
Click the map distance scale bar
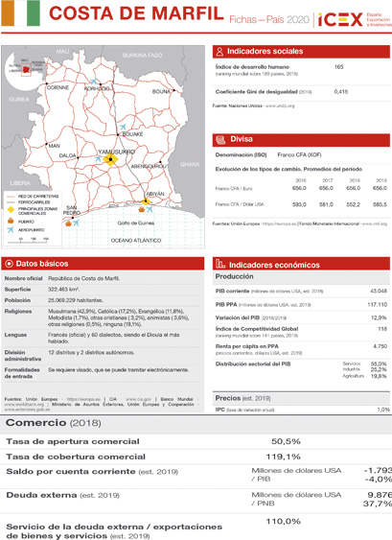[29, 240]
